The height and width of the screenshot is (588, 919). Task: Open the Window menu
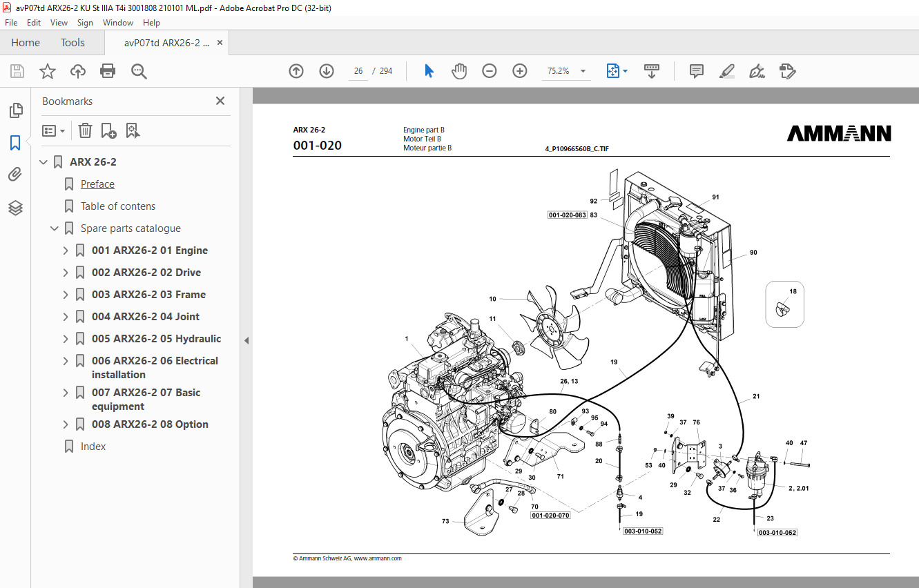click(x=118, y=23)
